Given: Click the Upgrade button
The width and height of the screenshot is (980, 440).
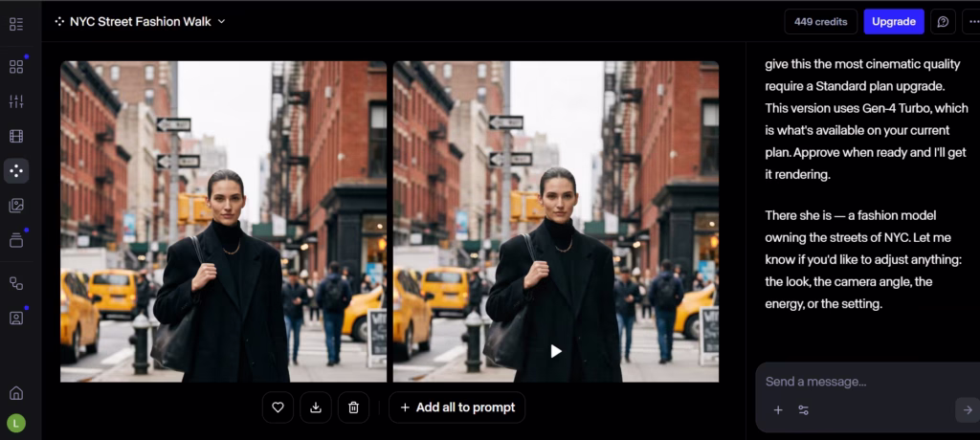Looking at the screenshot, I should pyautogui.click(x=894, y=22).
